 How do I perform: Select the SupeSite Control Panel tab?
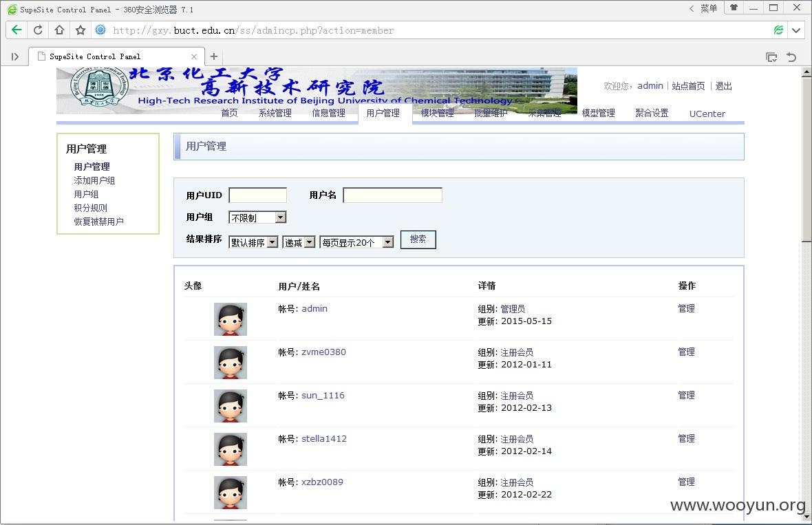[x=116, y=56]
